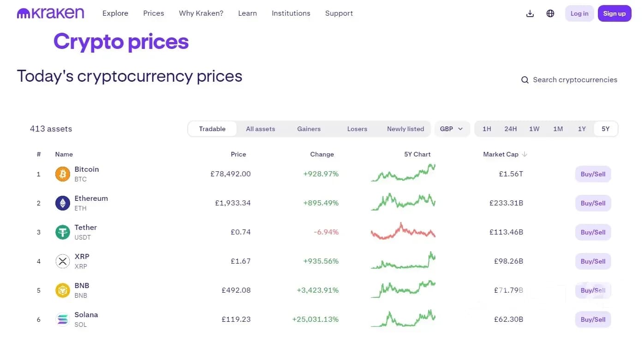
Task: Click the Bitcoin 5Y chart sparkline
Action: 403,173
